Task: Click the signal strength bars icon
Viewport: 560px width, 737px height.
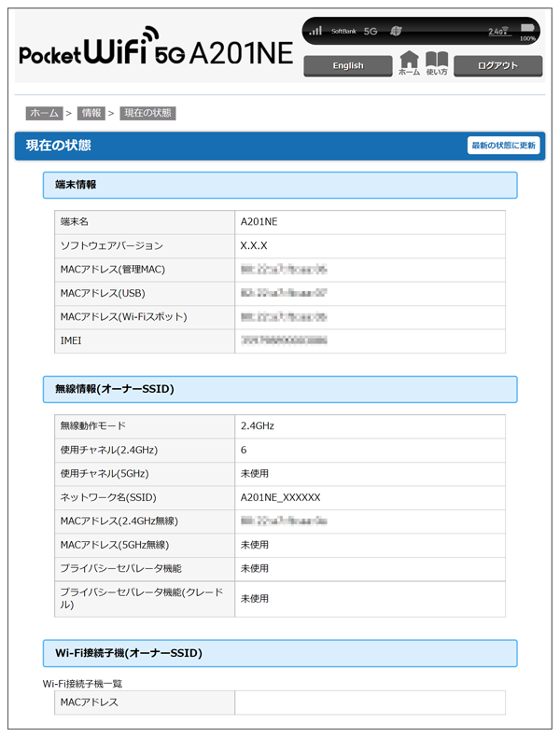Action: (315, 31)
